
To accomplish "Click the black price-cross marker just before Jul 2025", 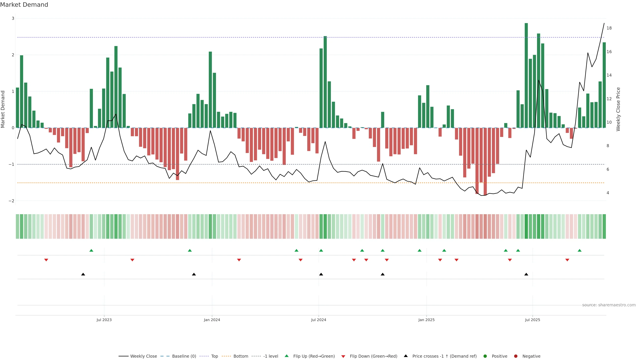I will 526,274.
